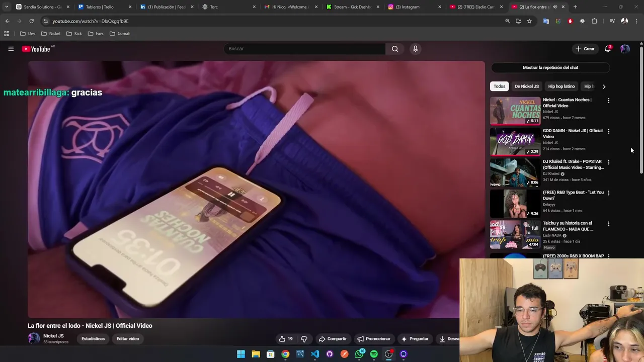644x362 pixels.
Task: Open options for DJ Khaled POPSTAR video
Action: coord(608,162)
